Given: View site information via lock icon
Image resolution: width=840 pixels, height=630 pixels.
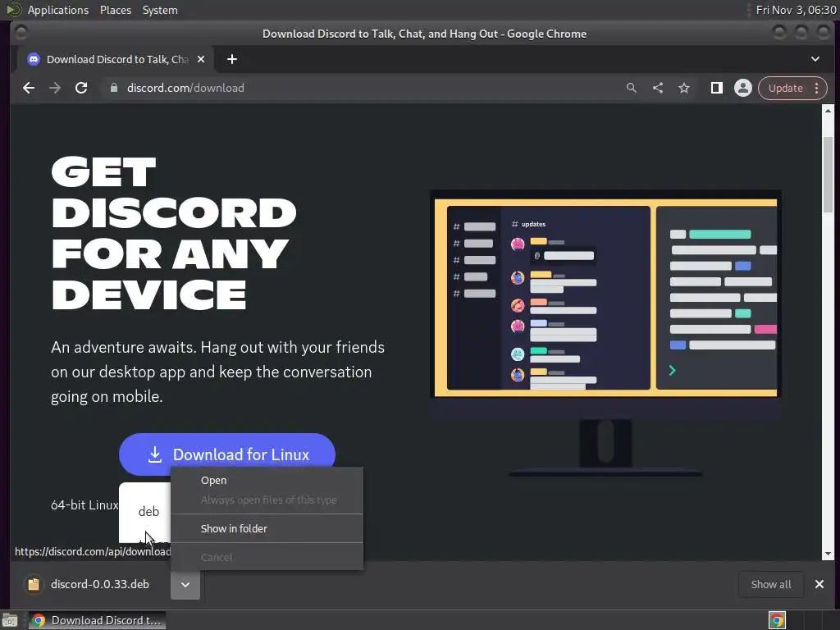Looking at the screenshot, I should click(113, 88).
